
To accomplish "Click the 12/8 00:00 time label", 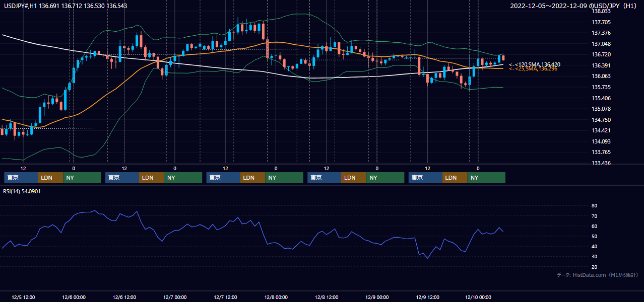I will [276, 297].
